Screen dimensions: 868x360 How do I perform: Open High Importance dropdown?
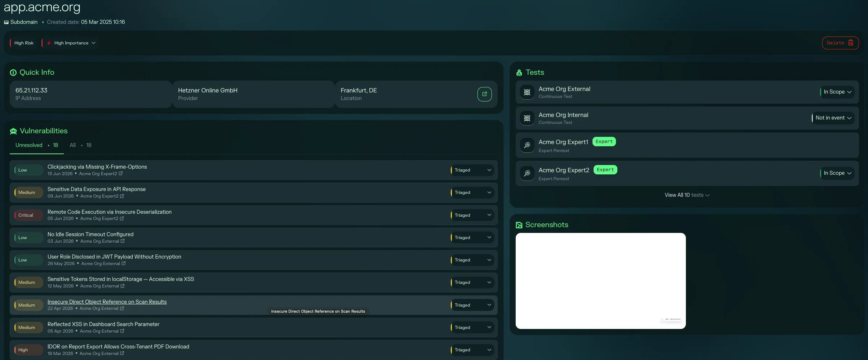[71, 43]
